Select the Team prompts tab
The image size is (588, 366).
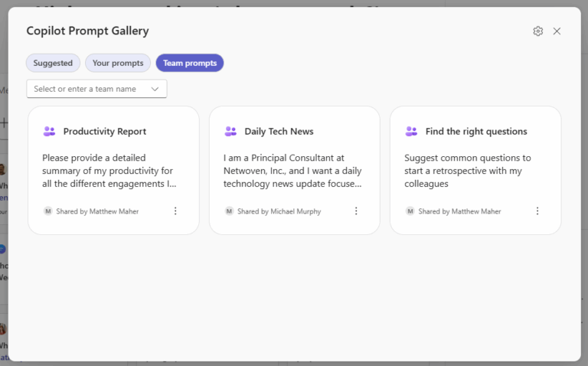[190, 63]
